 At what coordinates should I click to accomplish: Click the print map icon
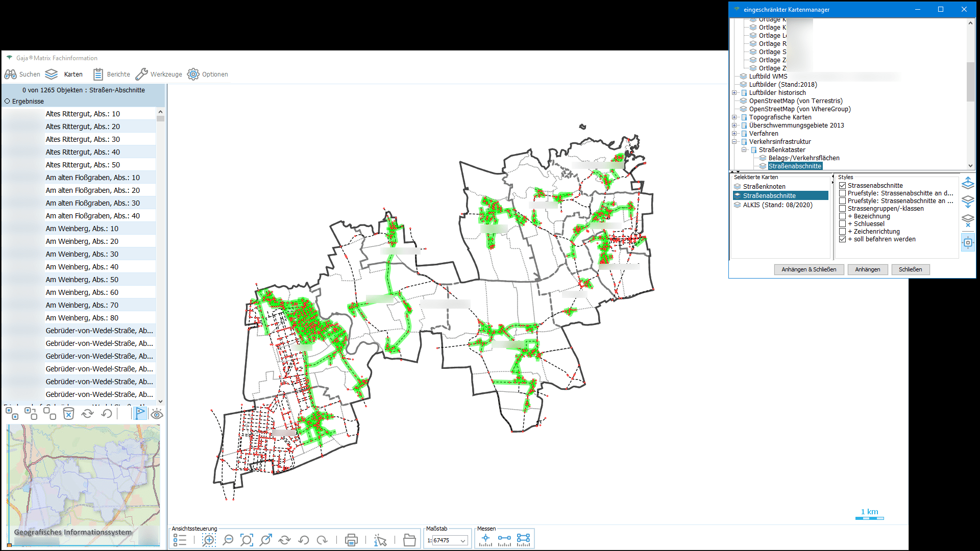coord(351,540)
